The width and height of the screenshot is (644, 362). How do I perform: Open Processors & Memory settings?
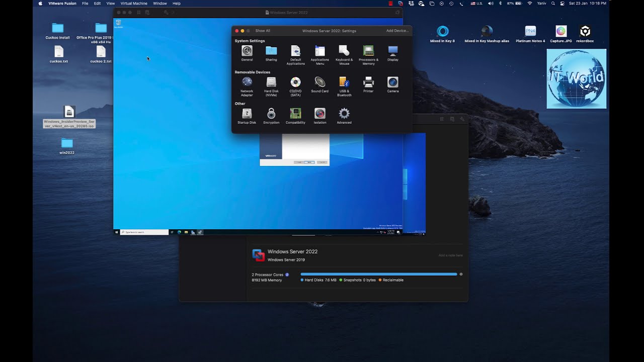tap(369, 51)
